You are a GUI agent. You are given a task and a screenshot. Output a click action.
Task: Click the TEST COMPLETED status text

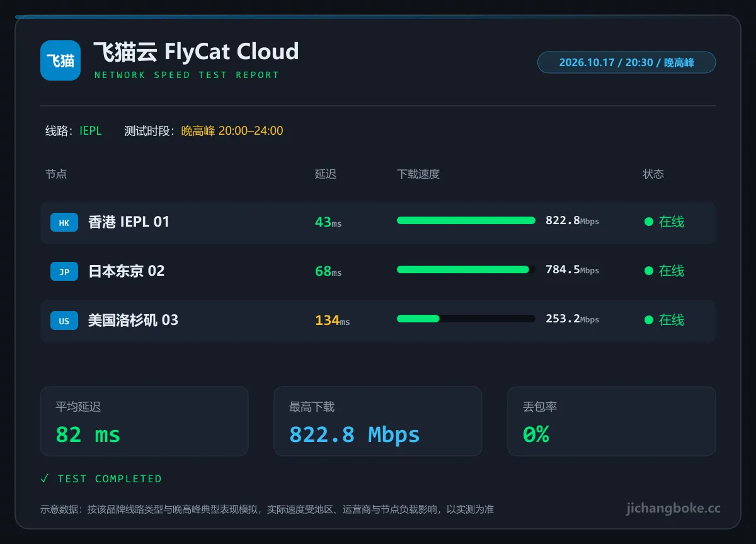[x=110, y=479]
